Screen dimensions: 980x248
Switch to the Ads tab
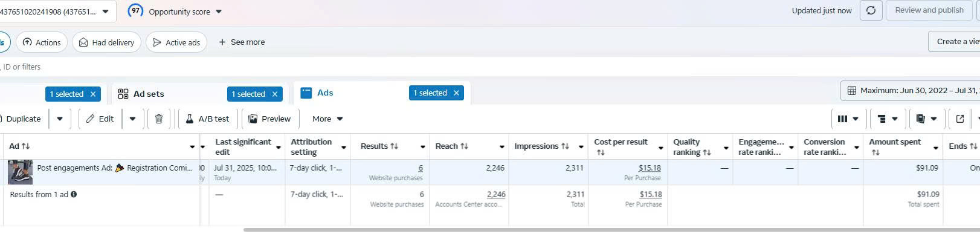pos(325,93)
